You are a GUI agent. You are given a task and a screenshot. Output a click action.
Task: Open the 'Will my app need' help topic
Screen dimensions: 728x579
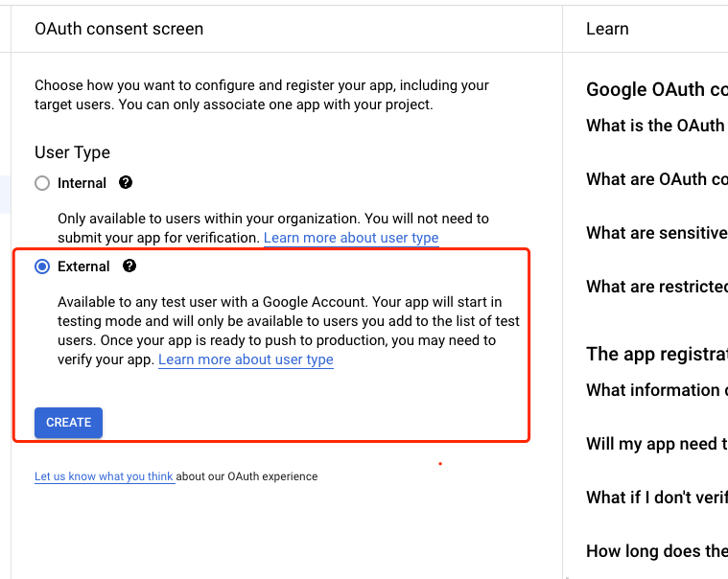pos(656,444)
